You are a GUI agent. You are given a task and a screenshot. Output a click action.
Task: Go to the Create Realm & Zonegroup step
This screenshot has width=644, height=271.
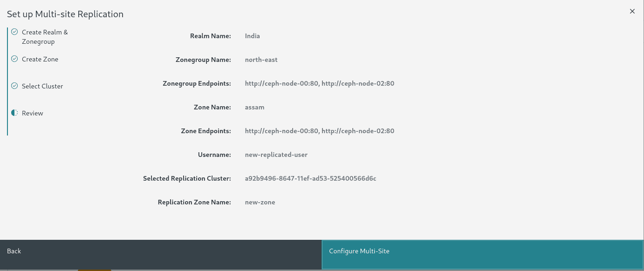click(x=45, y=37)
